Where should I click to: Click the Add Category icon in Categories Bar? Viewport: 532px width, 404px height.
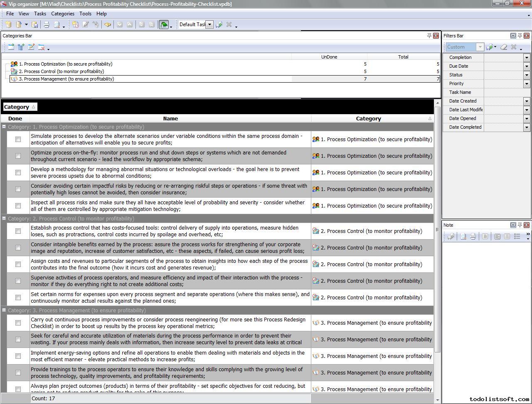pyautogui.click(x=11, y=47)
